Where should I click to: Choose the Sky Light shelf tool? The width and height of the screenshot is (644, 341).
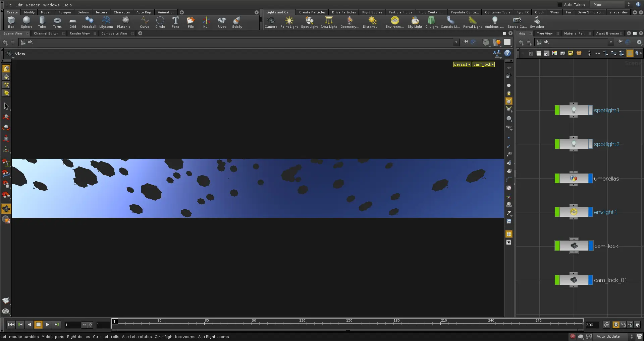pos(415,22)
